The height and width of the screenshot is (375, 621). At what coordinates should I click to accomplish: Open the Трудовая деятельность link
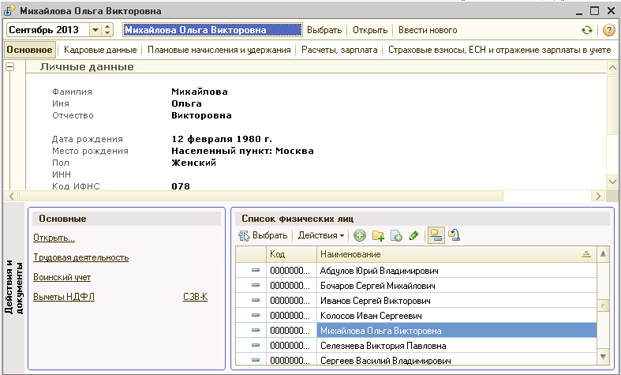tap(81, 257)
